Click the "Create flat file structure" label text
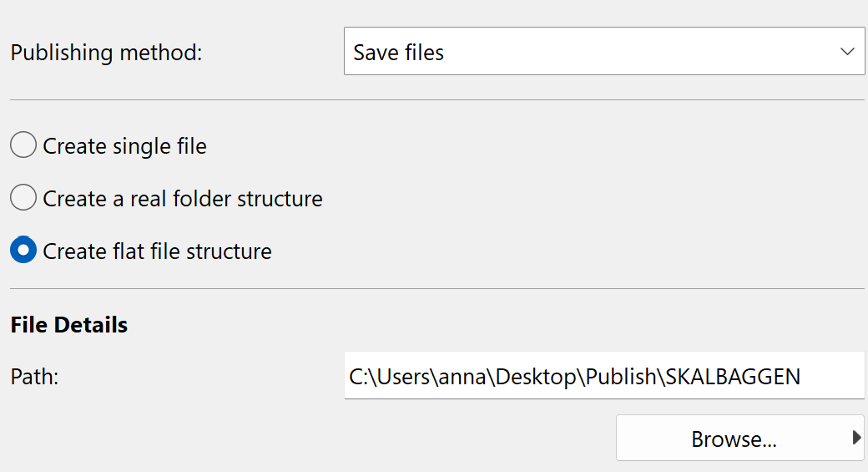The width and height of the screenshot is (868, 472). tap(157, 251)
